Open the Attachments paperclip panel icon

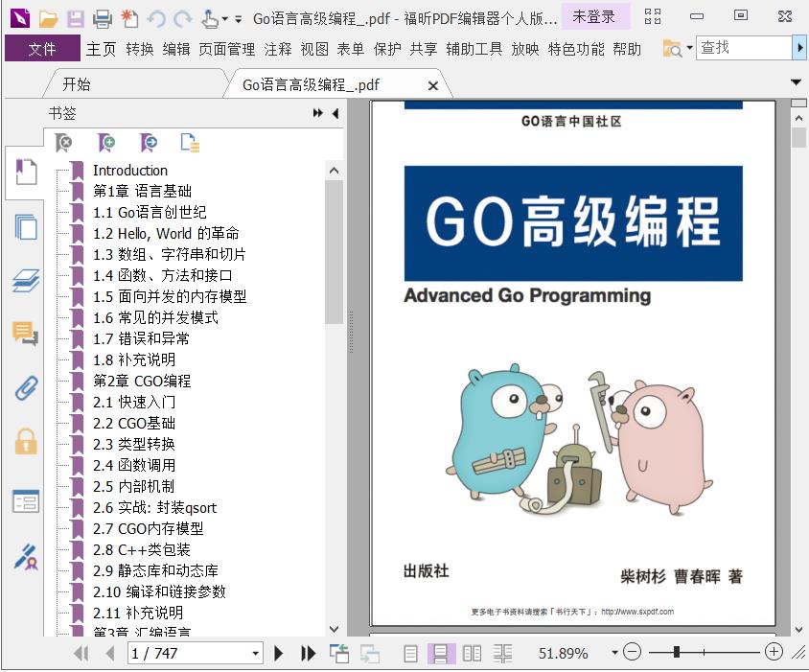26,388
